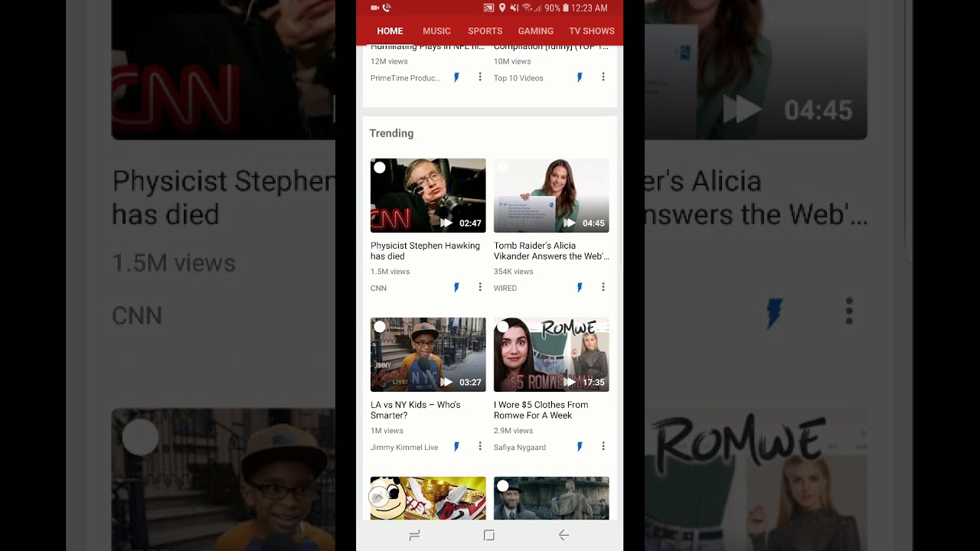Click the 04:45 duration on WIRED thumbnail
The height and width of the screenshot is (551, 980).
coord(593,223)
